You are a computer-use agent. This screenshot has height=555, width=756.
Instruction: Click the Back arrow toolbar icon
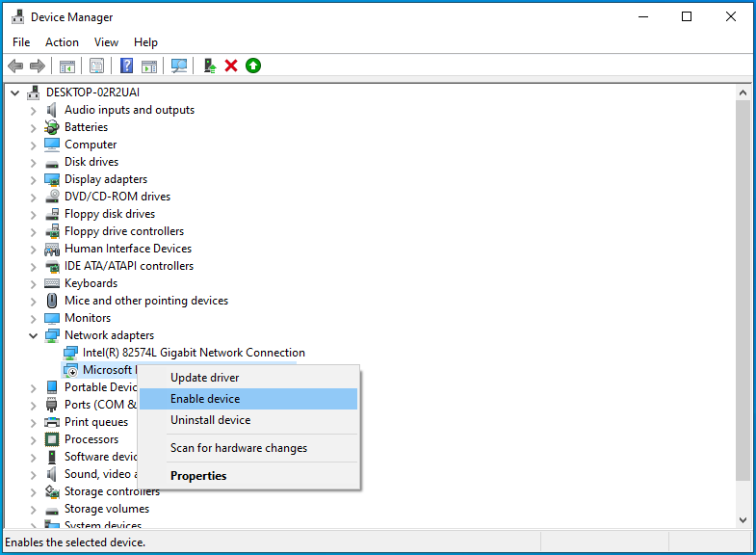(x=15, y=66)
